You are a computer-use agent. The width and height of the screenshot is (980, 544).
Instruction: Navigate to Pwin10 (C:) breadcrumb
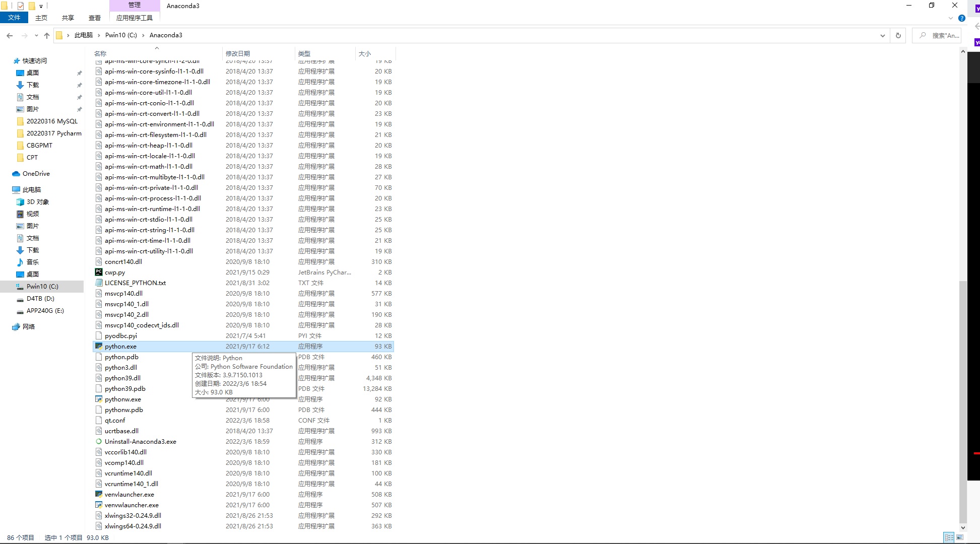121,35
